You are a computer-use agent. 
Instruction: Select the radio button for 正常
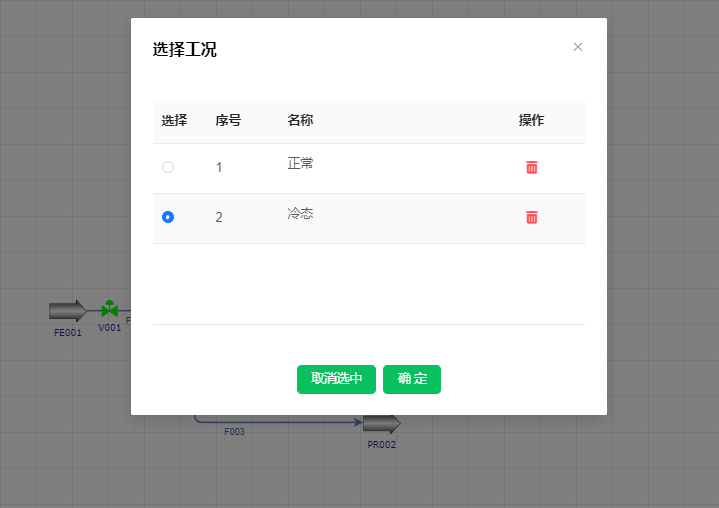(x=168, y=167)
